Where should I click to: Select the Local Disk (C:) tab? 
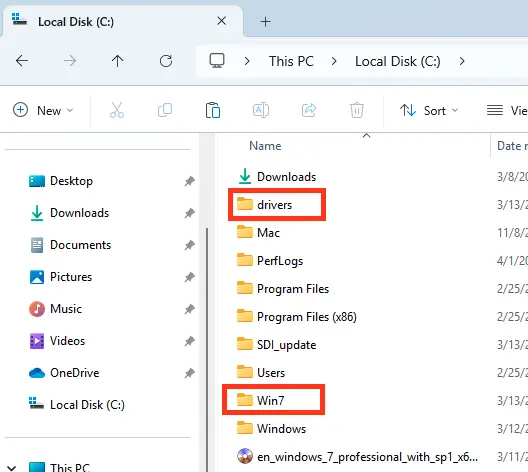tap(122, 22)
